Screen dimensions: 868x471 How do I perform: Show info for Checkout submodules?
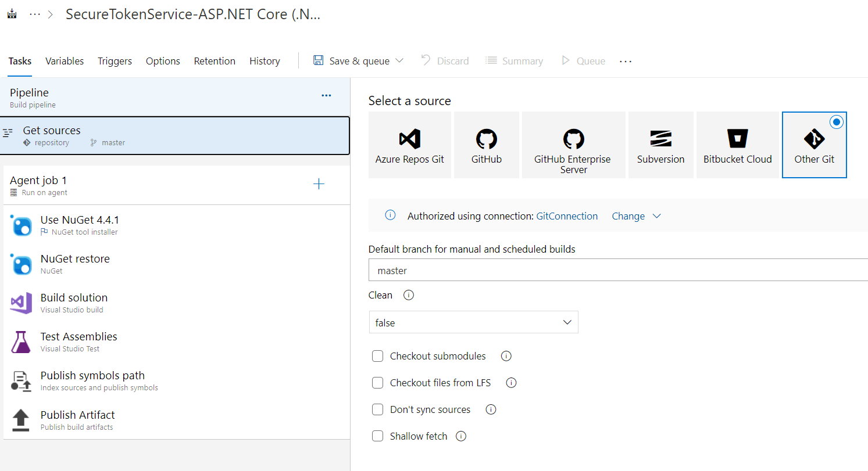pos(506,356)
